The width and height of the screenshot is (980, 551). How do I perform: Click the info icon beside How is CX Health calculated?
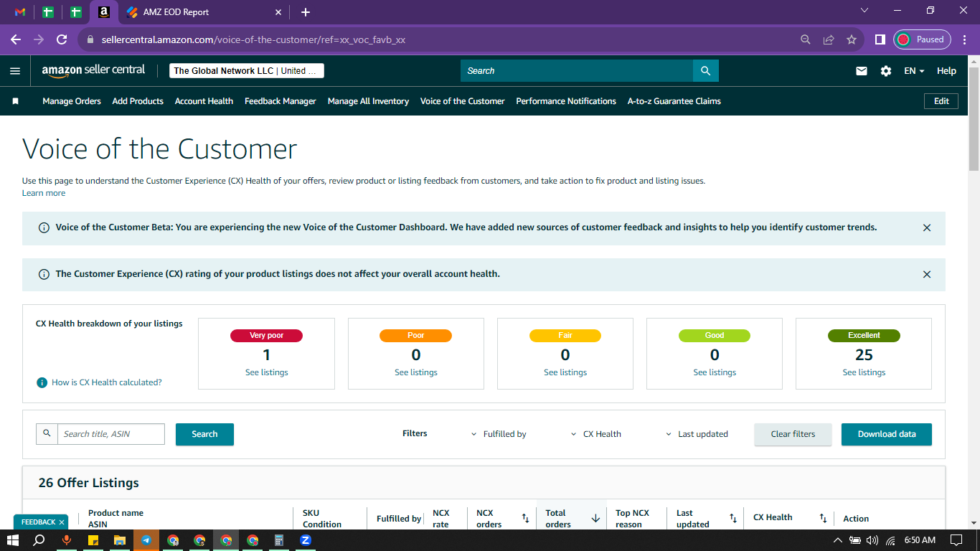tap(42, 382)
